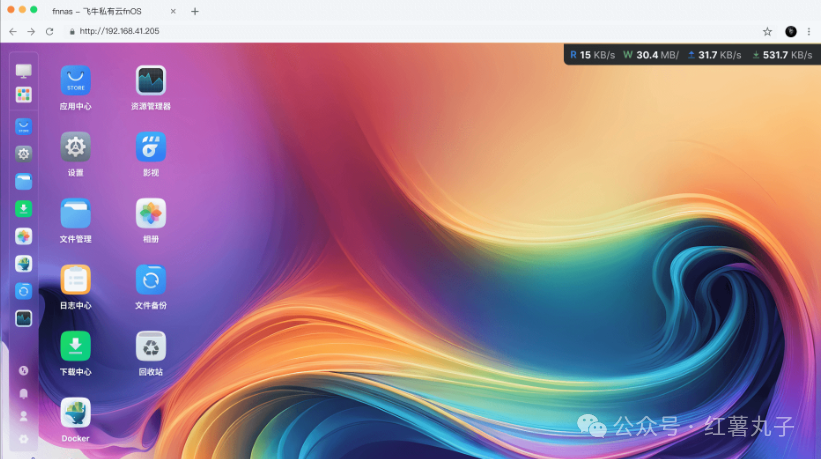
Task: Open the 相册 photos desktop icon
Action: (x=151, y=214)
